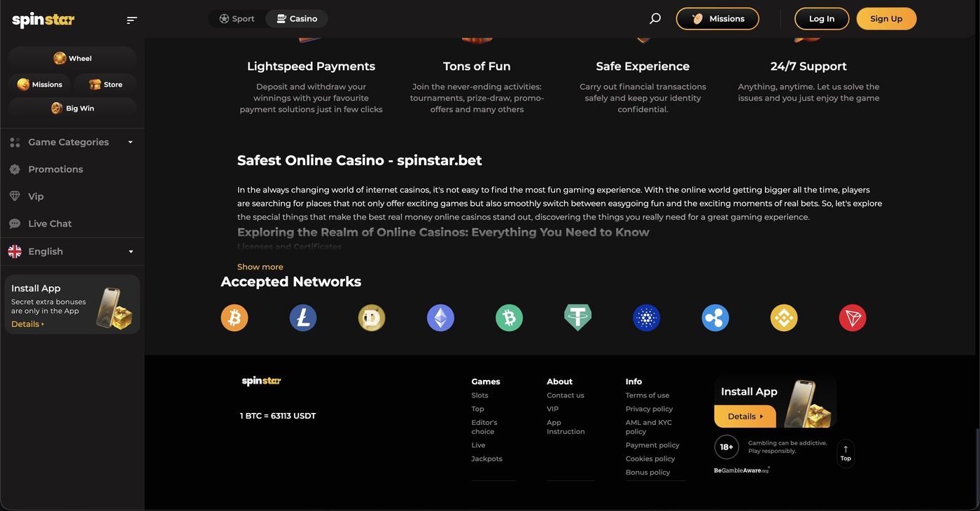Click the spinstar logo in the footer

point(261,381)
